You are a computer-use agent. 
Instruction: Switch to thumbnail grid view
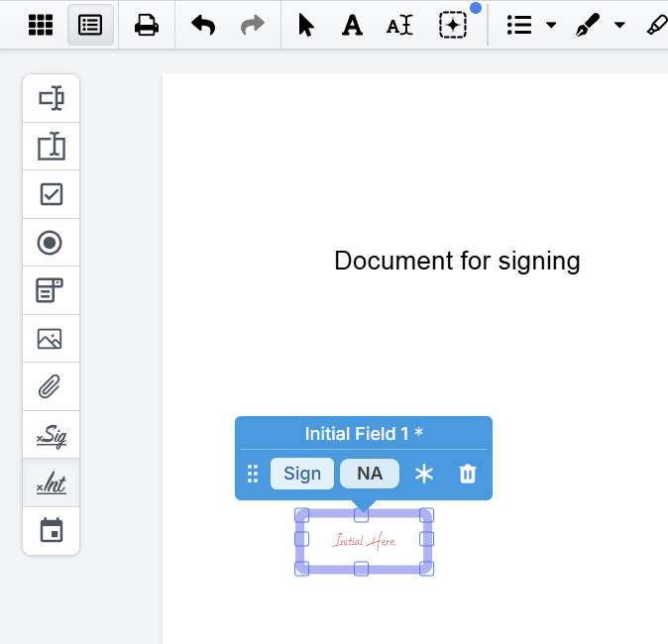point(41,25)
